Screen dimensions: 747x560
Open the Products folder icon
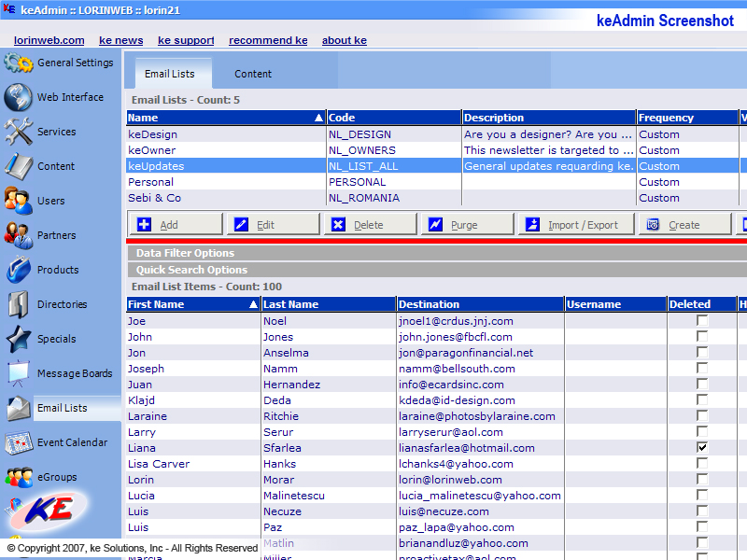(19, 270)
